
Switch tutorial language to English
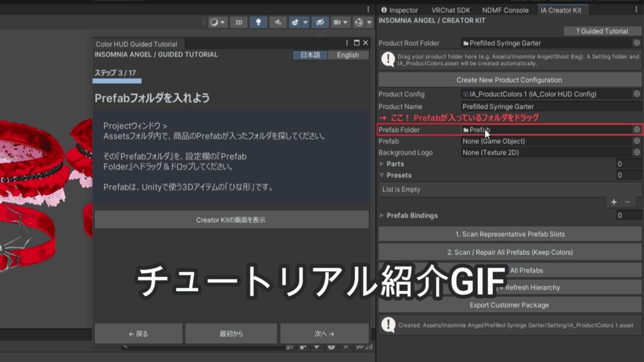click(348, 55)
